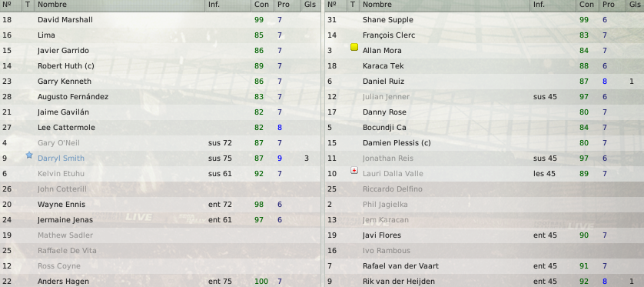Select Damien Plessis (c) row
Viewport: 644px width, 287px height.
click(485, 143)
